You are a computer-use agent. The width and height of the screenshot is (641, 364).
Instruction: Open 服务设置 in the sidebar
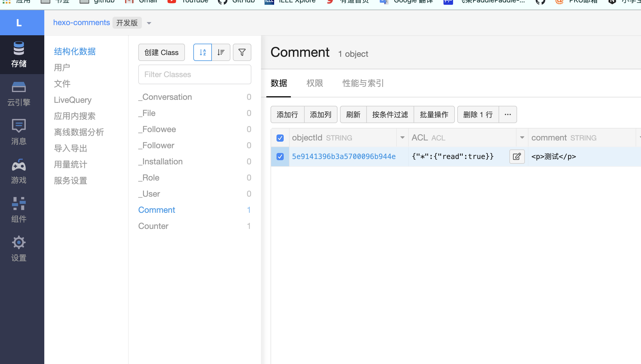(71, 181)
